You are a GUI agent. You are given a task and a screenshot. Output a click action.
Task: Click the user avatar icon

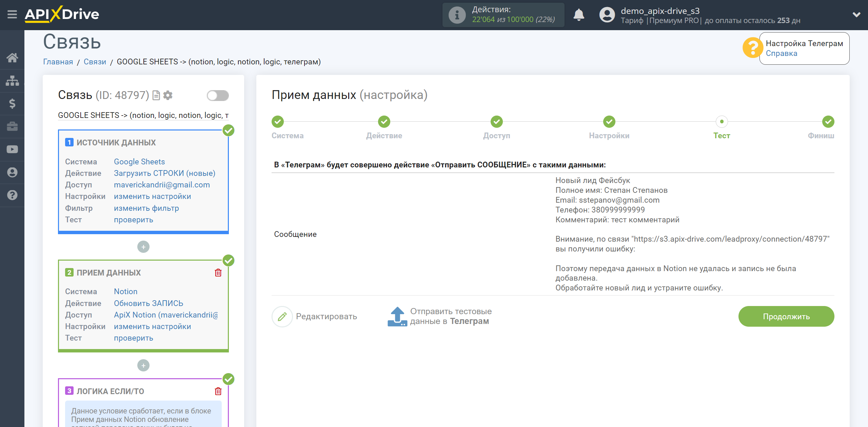point(607,15)
